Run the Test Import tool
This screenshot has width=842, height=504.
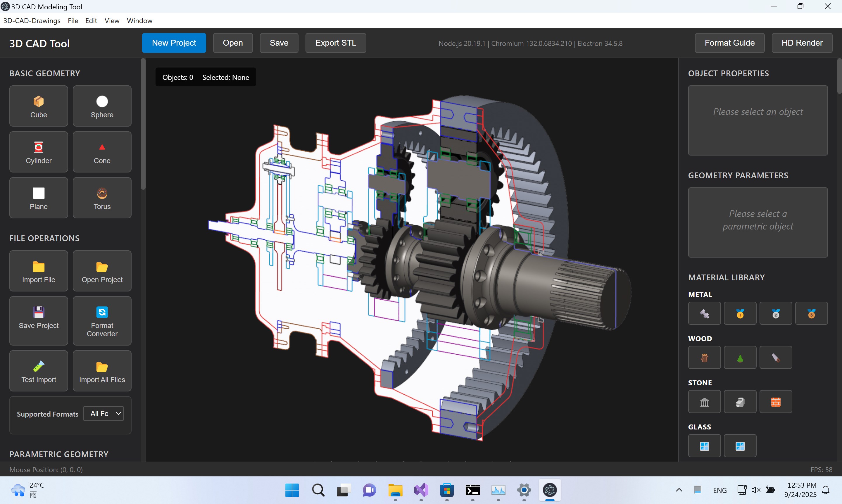coord(38,370)
